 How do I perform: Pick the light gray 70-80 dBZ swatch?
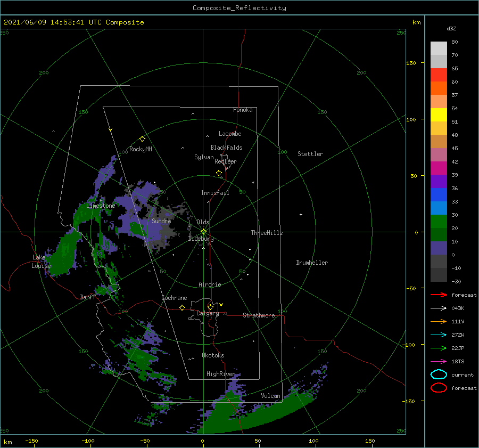439,48
